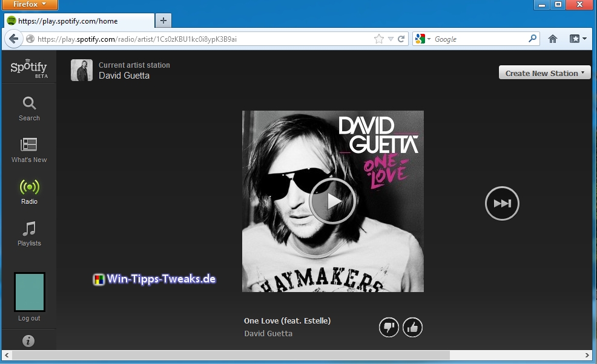Viewport: 597px width, 364px height.
Task: Expand the Create New Station dropdown
Action: point(544,73)
